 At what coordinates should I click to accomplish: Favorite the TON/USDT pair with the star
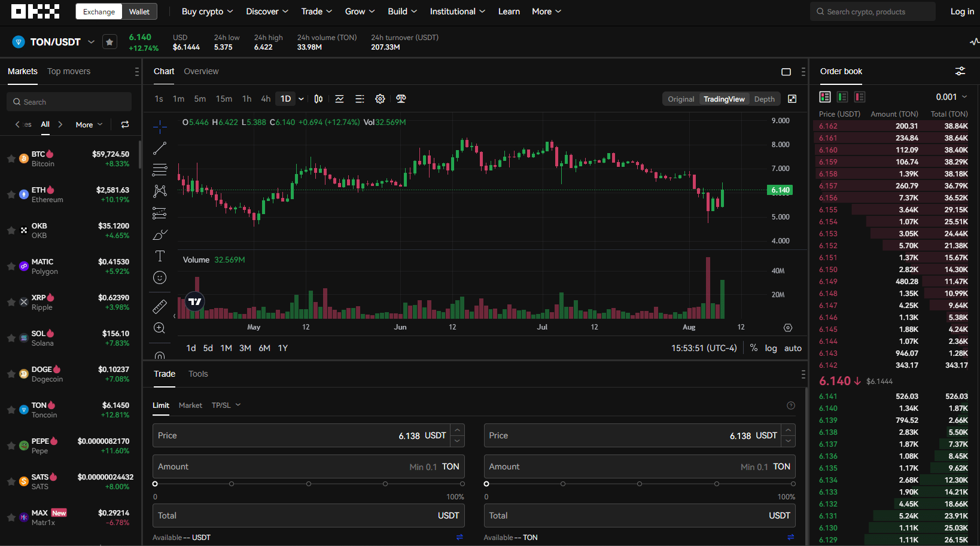(109, 42)
